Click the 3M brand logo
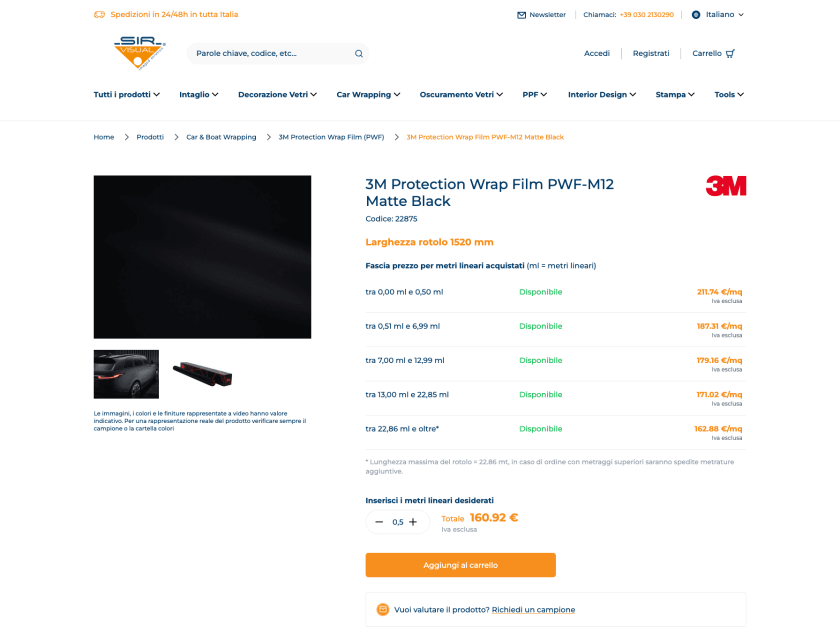 click(x=726, y=186)
